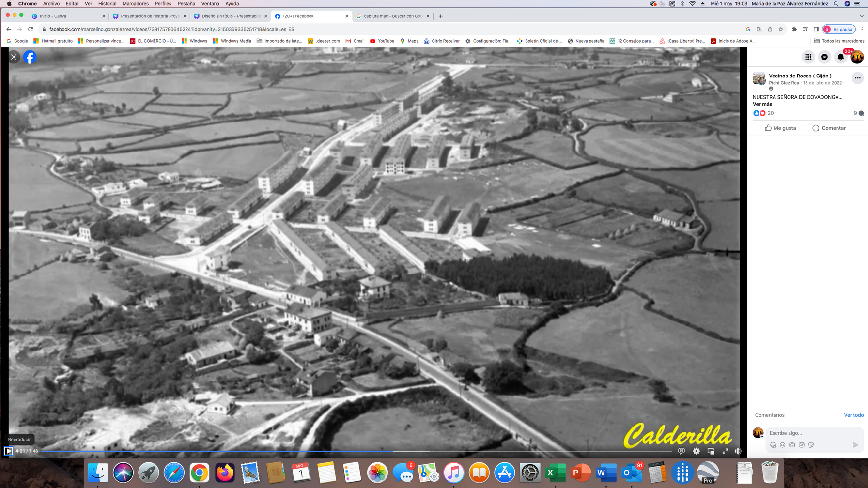
Task: Expand post text with Ver más
Action: coord(762,104)
